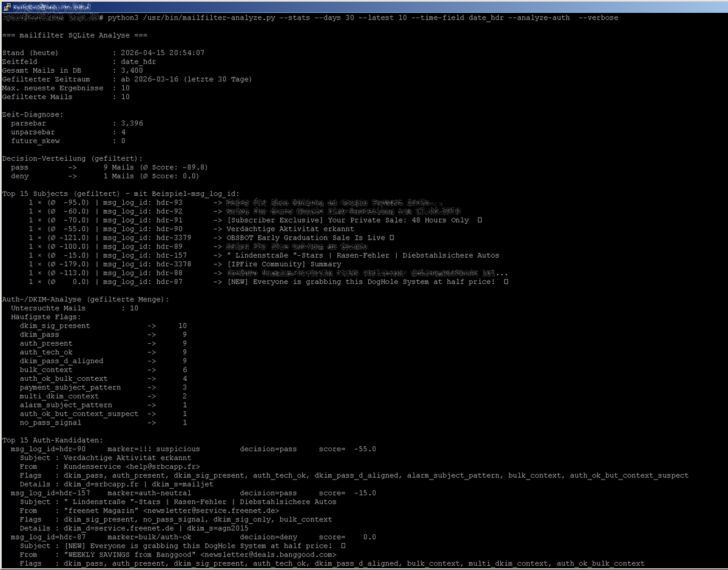Image resolution: width=728 pixels, height=570 pixels.
Task: Click 'auth_ok_bulk_context' row in Häufigste Flags list
Action: coord(103,378)
